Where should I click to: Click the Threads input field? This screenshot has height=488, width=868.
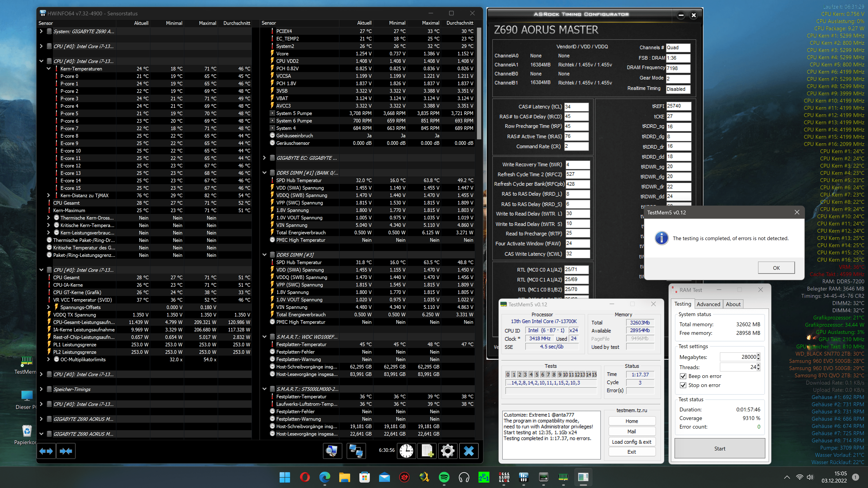pyautogui.click(x=738, y=367)
